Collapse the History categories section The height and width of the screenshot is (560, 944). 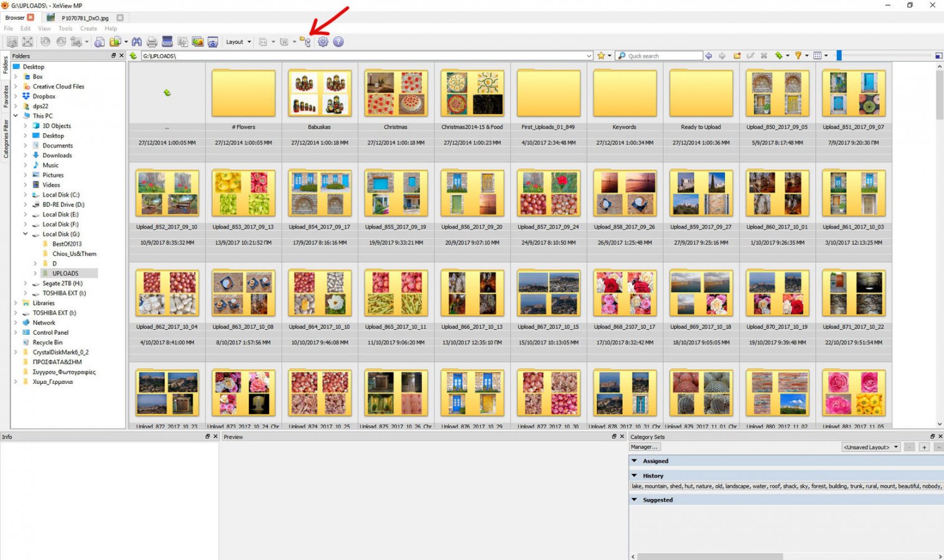coord(634,475)
